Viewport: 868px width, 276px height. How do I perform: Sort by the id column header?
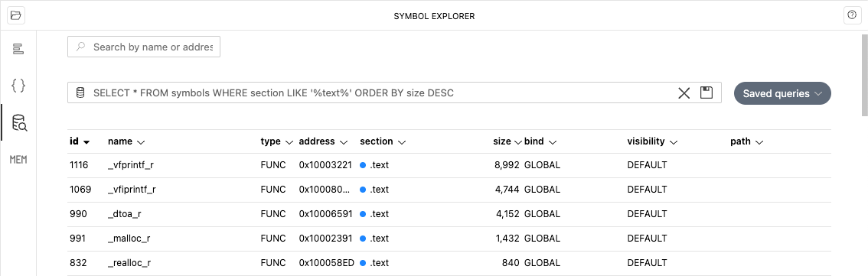(80, 141)
